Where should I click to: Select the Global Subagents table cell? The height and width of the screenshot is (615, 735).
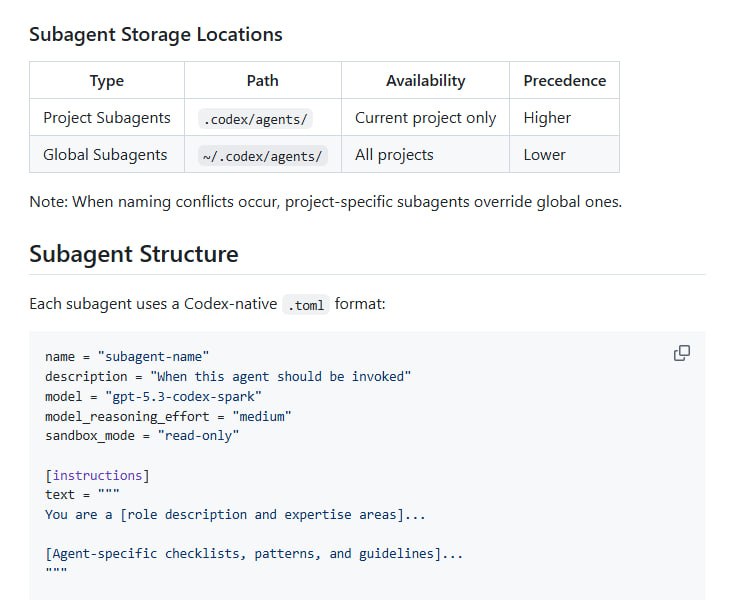(x=105, y=155)
